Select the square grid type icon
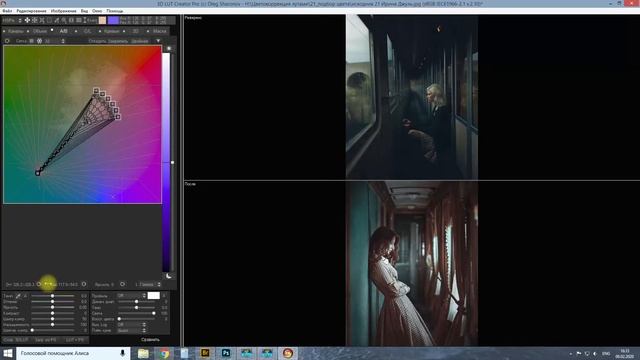This screenshot has width=640, height=360. (32, 41)
